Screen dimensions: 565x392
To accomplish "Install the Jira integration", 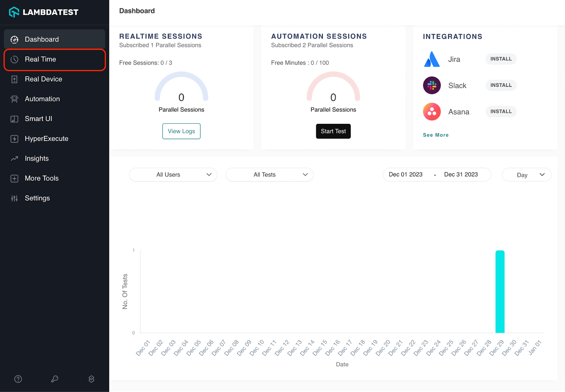I will pos(501,59).
